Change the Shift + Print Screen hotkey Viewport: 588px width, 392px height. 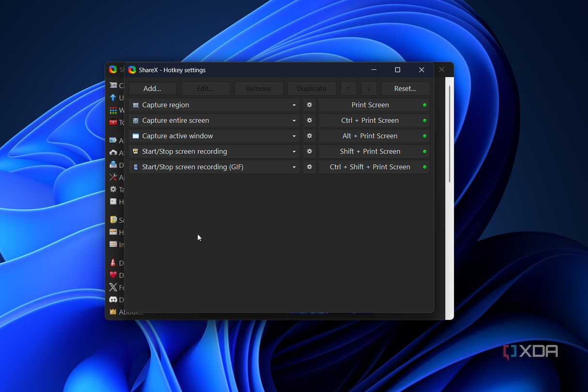[x=374, y=151]
